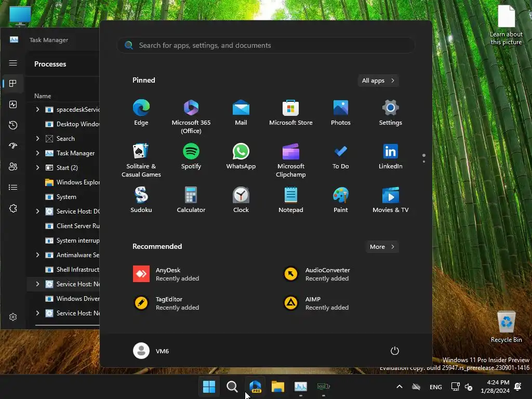Image resolution: width=532 pixels, height=399 pixels.
Task: Expand the Search process row
Action: (x=37, y=138)
